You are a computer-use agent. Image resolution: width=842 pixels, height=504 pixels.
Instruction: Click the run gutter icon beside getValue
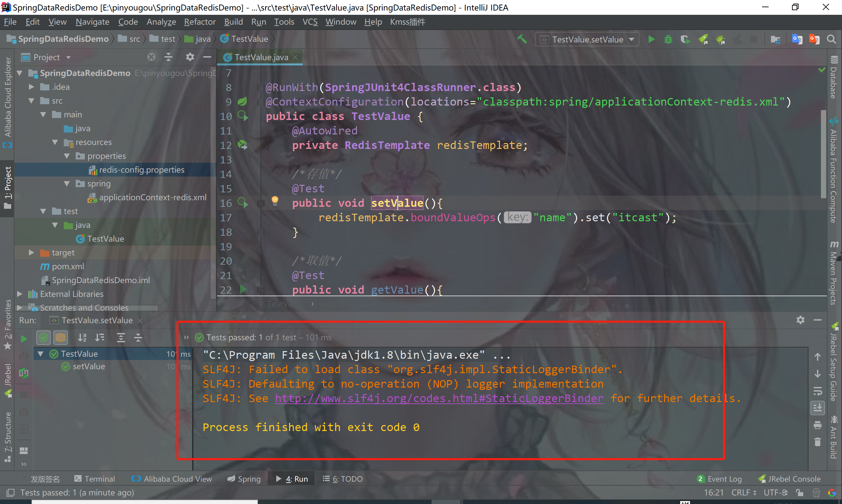pyautogui.click(x=243, y=289)
